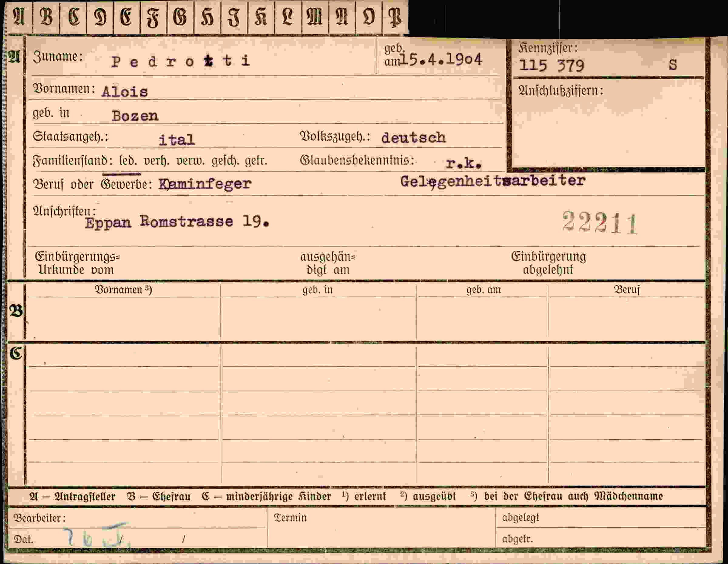The width and height of the screenshot is (728, 564).
Task: Click index tab letter "M" in the alphabet strip
Action: coord(315,16)
